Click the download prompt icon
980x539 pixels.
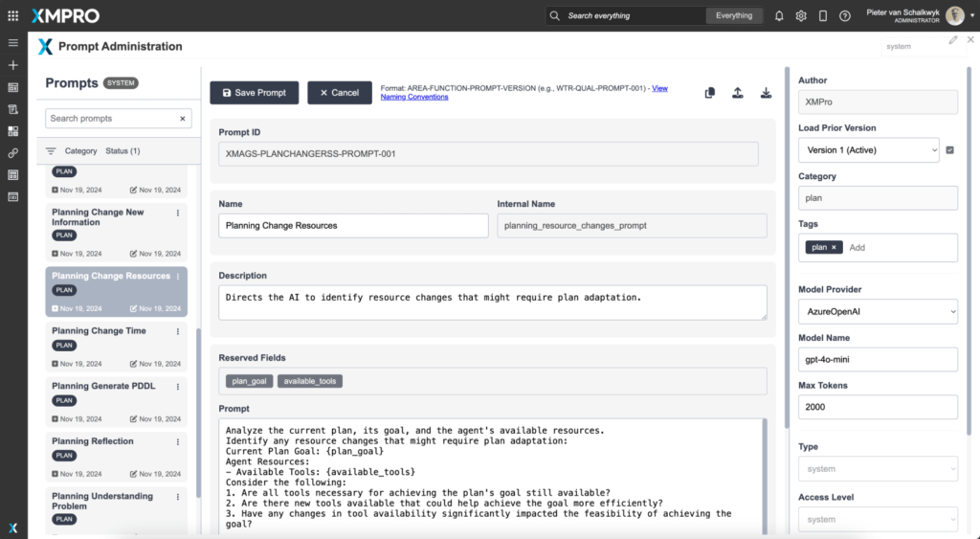766,93
